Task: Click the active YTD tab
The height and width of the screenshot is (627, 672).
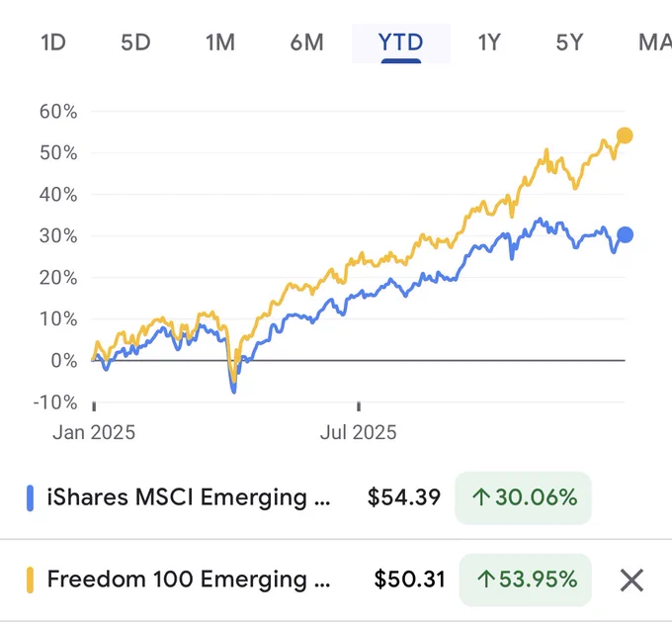Action: pos(400,43)
